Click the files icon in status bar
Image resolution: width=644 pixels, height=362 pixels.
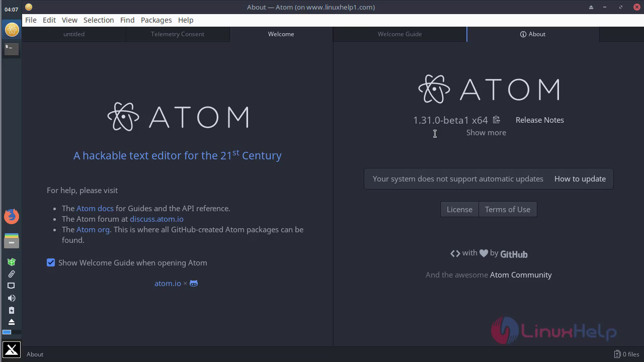(x=617, y=354)
